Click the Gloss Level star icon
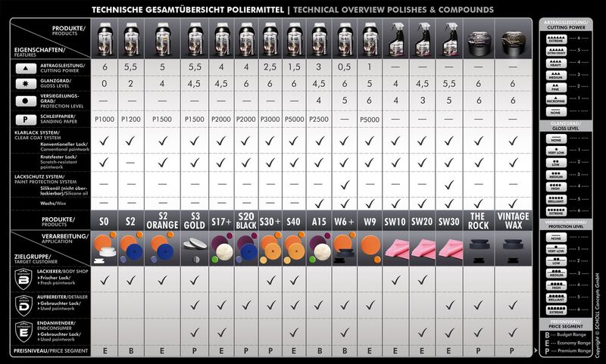The image size is (606, 364). click(25, 83)
